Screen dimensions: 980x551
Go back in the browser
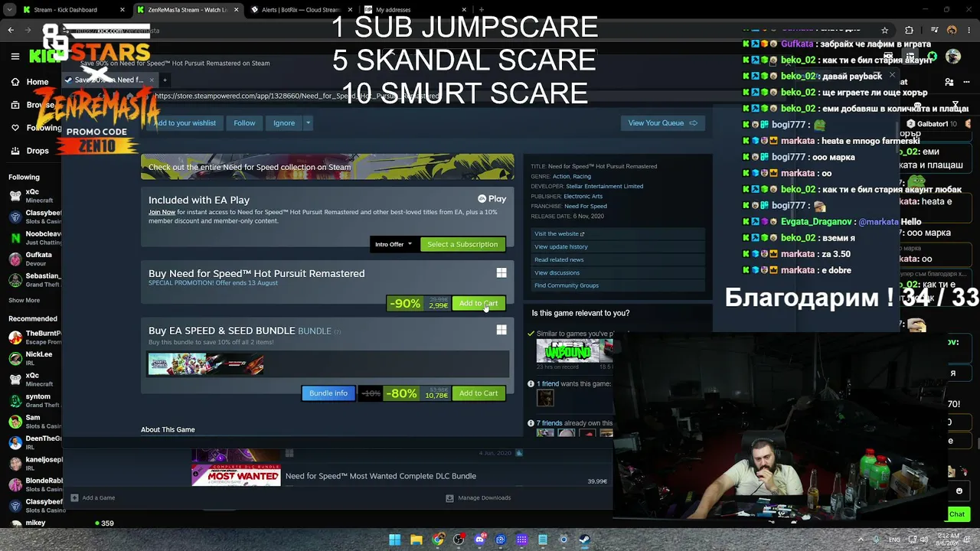click(11, 31)
